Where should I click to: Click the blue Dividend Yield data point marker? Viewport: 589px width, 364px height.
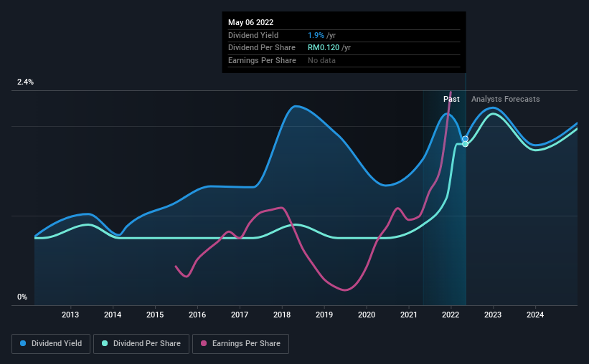click(x=465, y=139)
